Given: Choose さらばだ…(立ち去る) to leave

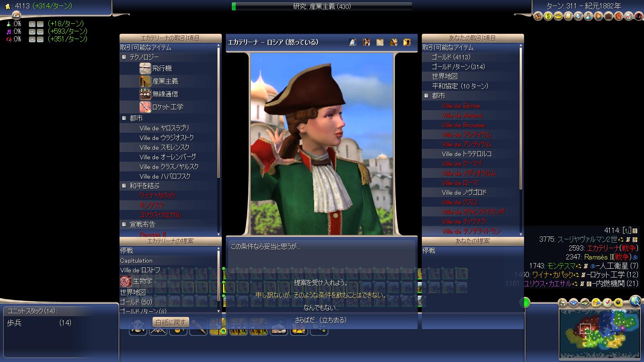Looking at the screenshot, I should pyautogui.click(x=321, y=320).
